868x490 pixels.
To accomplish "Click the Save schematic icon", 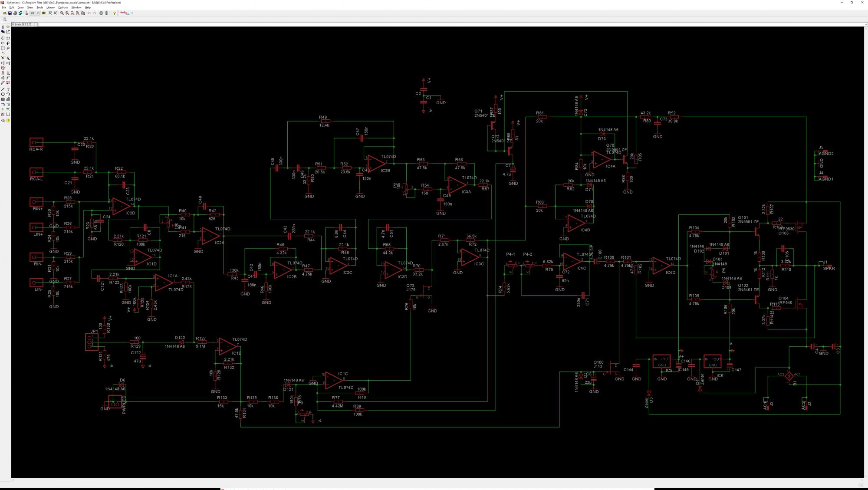I will [10, 13].
